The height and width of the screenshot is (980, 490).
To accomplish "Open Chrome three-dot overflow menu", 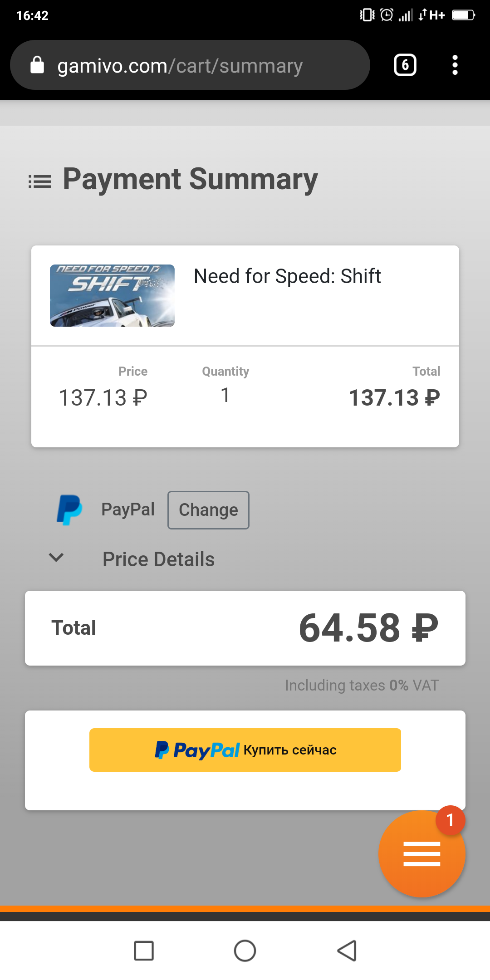I will pos(455,65).
